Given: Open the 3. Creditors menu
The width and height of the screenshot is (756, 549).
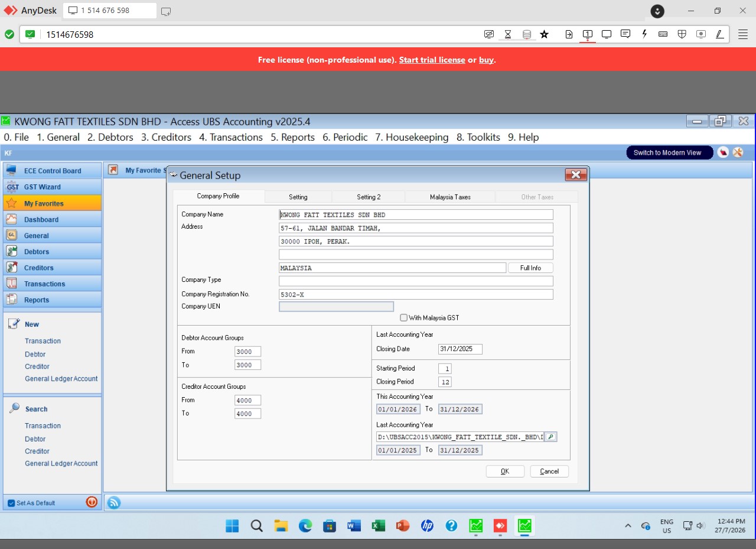Looking at the screenshot, I should pos(167,137).
